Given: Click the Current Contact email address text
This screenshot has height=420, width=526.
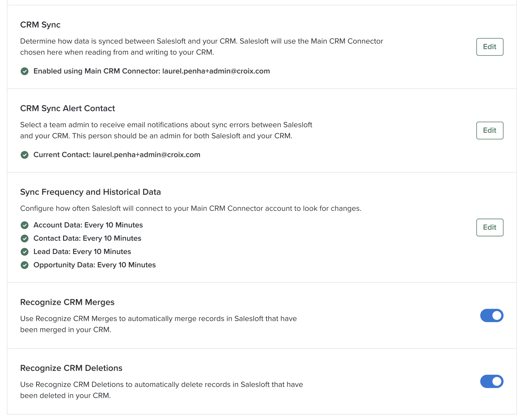Looking at the screenshot, I should click(x=146, y=155).
